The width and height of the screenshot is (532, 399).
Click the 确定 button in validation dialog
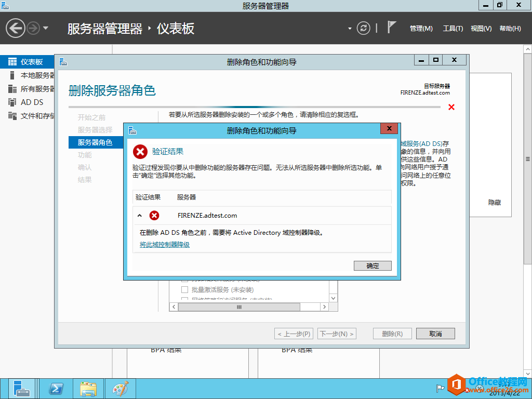click(x=373, y=265)
